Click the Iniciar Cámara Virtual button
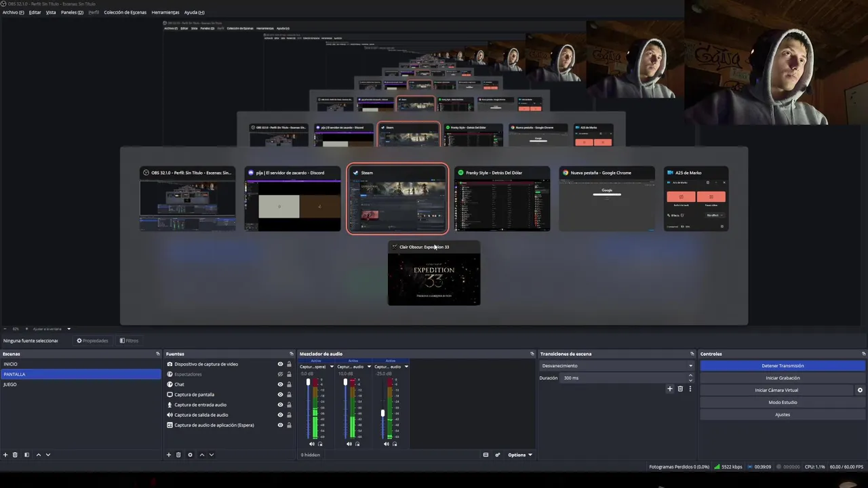868x488 pixels. pos(776,390)
